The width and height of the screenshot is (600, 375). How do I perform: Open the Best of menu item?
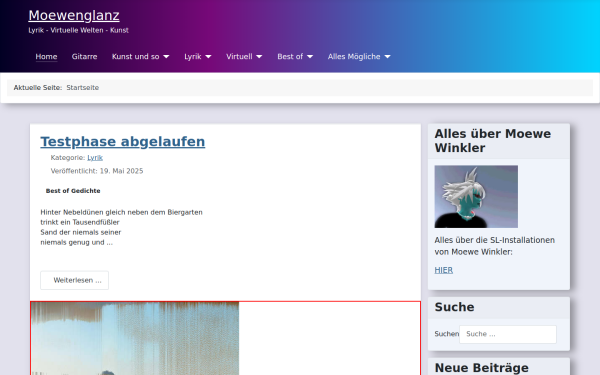tap(290, 57)
